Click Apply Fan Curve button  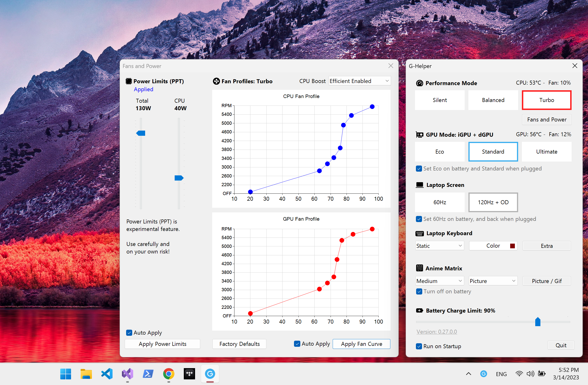click(x=361, y=344)
